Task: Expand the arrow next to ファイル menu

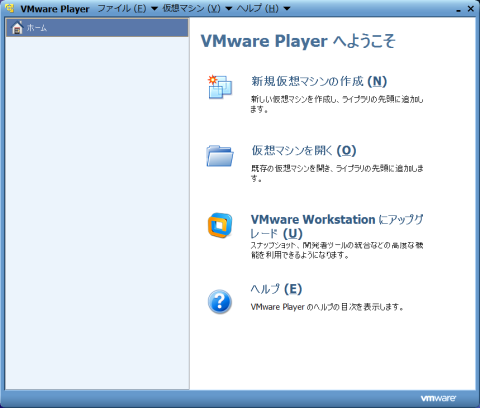Action: [x=154, y=9]
